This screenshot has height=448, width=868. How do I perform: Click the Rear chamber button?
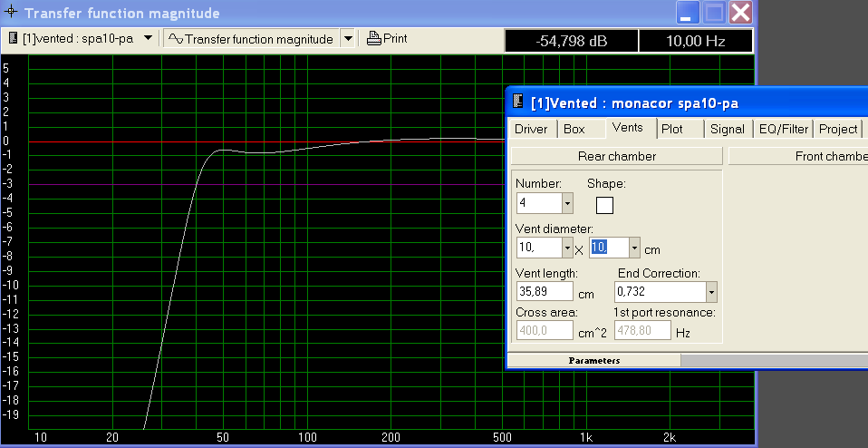coord(617,156)
